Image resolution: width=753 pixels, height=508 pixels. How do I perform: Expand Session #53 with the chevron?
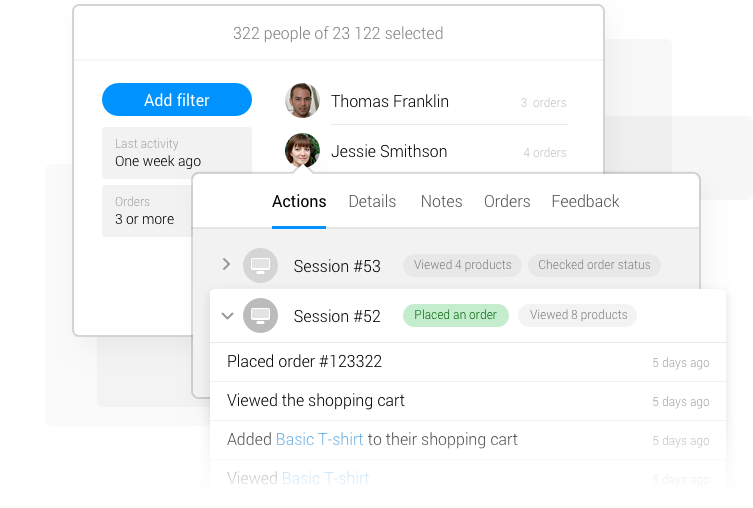pos(227,264)
